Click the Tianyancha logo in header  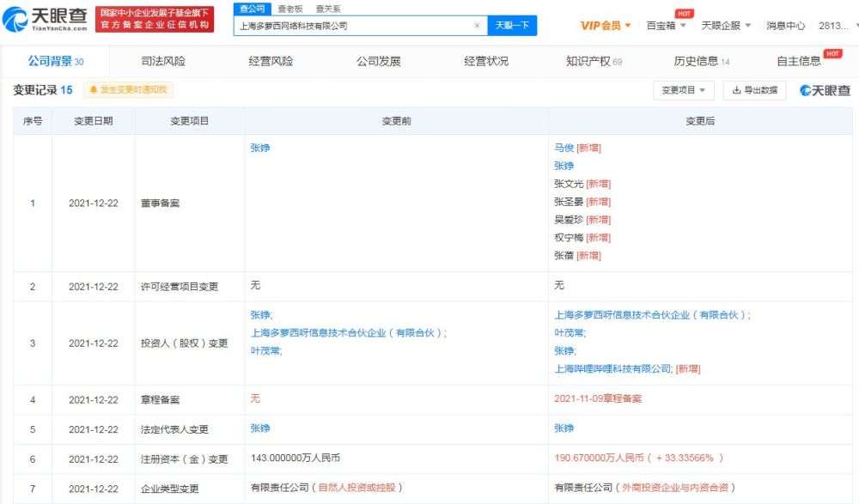[45, 20]
